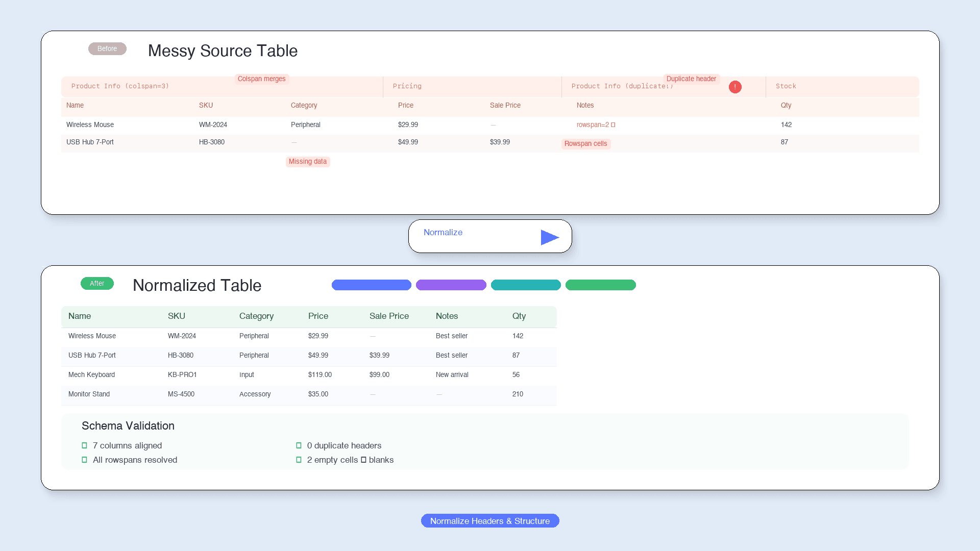980x551 pixels.
Task: Toggle the 0 duplicate headers checkbox
Action: click(x=299, y=445)
